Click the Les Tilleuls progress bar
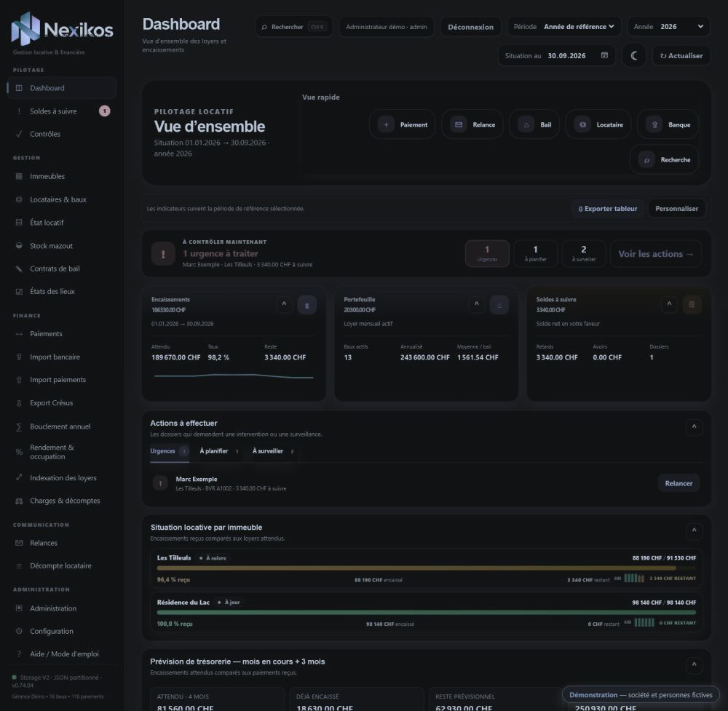This screenshot has width=728, height=711. pyautogui.click(x=426, y=568)
